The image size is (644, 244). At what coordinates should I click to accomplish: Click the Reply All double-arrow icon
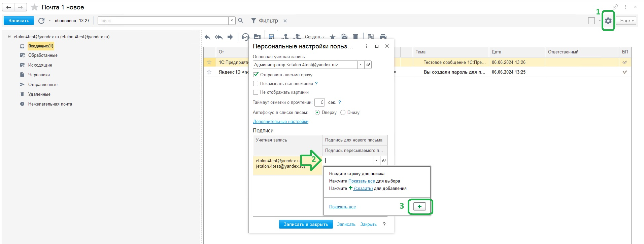(x=219, y=37)
